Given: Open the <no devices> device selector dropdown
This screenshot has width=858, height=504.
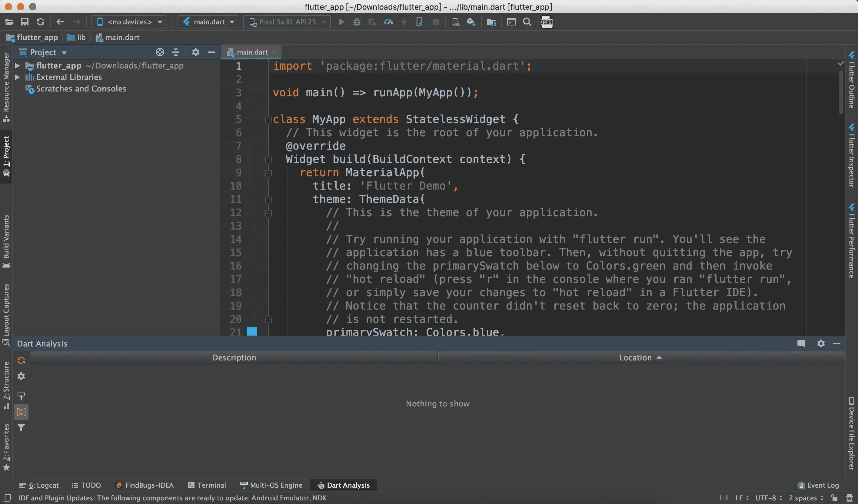Looking at the screenshot, I should (129, 22).
